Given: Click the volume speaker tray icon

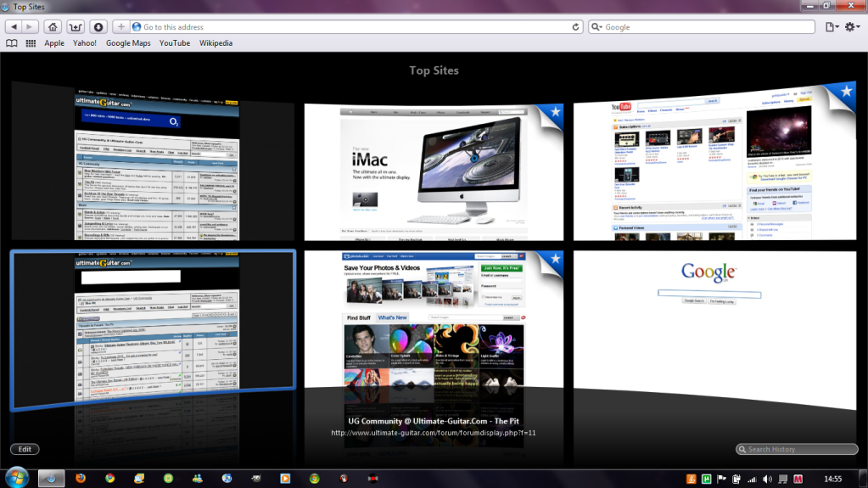Looking at the screenshot, I should pyautogui.click(x=767, y=480).
